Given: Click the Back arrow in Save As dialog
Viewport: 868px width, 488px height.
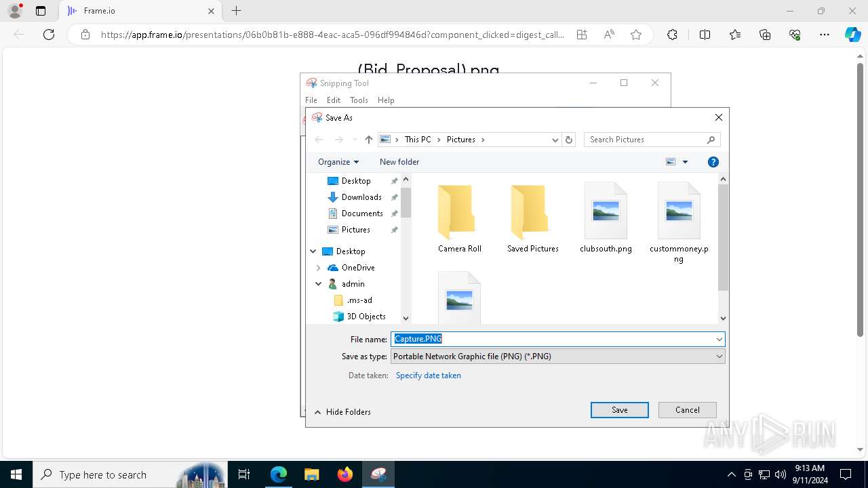Looking at the screenshot, I should click(x=319, y=140).
